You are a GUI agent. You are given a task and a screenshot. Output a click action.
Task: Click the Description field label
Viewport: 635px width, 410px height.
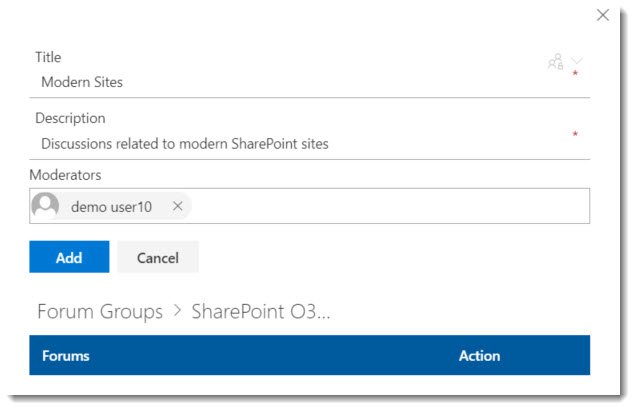70,118
